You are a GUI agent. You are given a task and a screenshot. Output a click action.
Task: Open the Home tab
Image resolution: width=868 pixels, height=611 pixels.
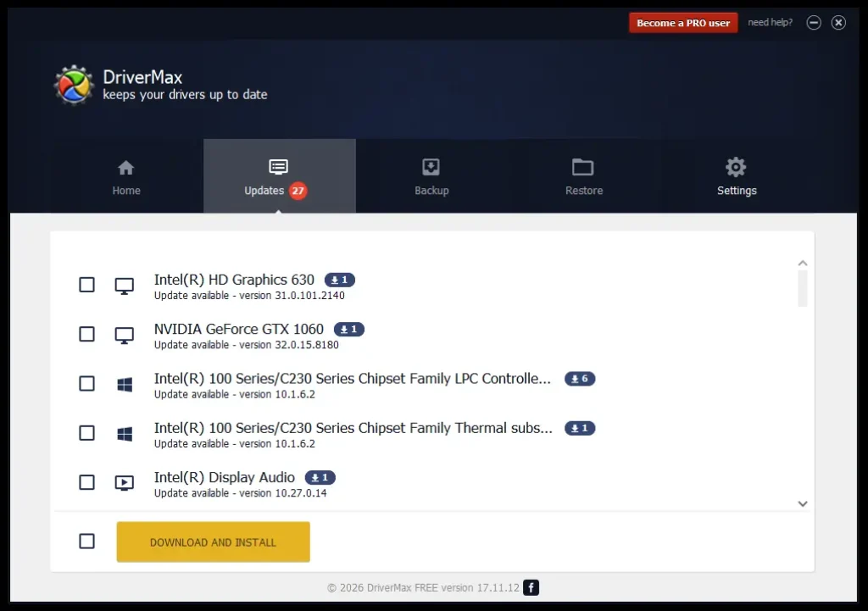pos(126,177)
